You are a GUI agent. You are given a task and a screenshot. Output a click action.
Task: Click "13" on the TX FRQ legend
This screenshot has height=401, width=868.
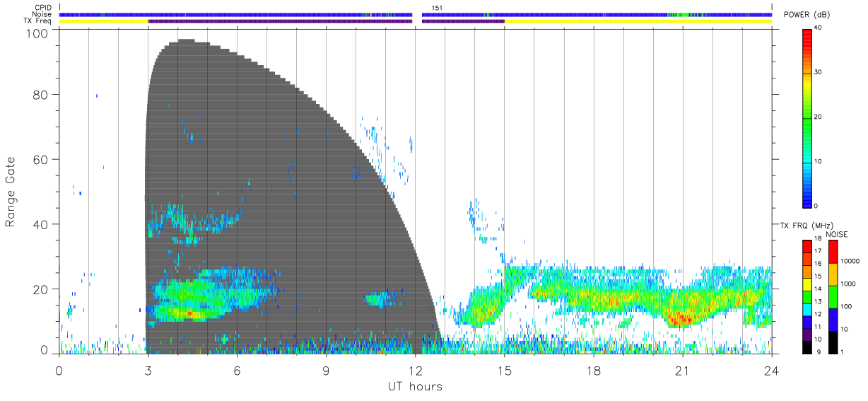coord(818,301)
